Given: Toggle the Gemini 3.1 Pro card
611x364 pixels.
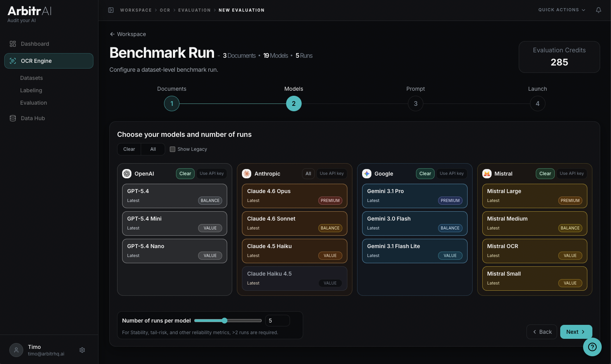Looking at the screenshot, I should coord(415,196).
